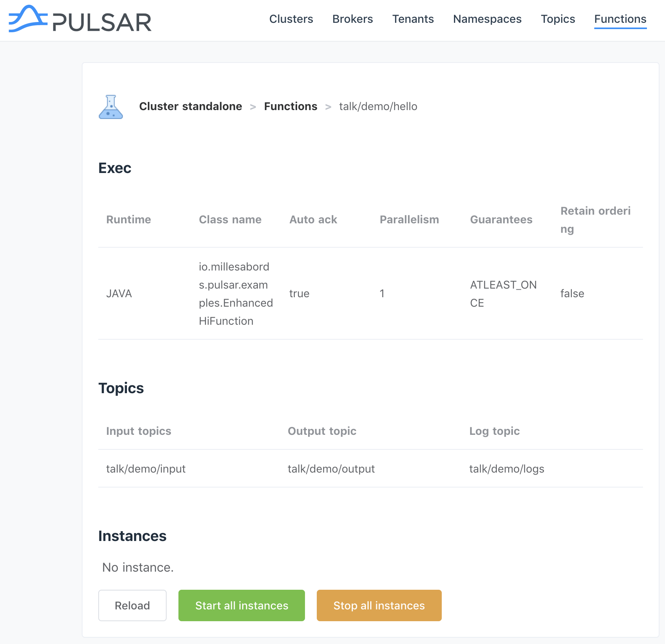Viewport: 665px width, 644px height.
Task: Click the Retain ordering value false
Action: coord(572,294)
